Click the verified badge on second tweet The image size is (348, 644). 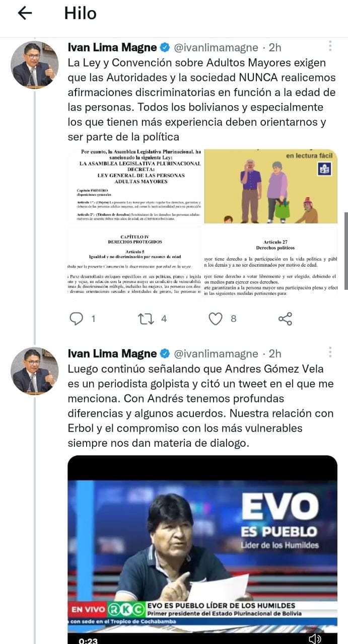click(x=165, y=353)
